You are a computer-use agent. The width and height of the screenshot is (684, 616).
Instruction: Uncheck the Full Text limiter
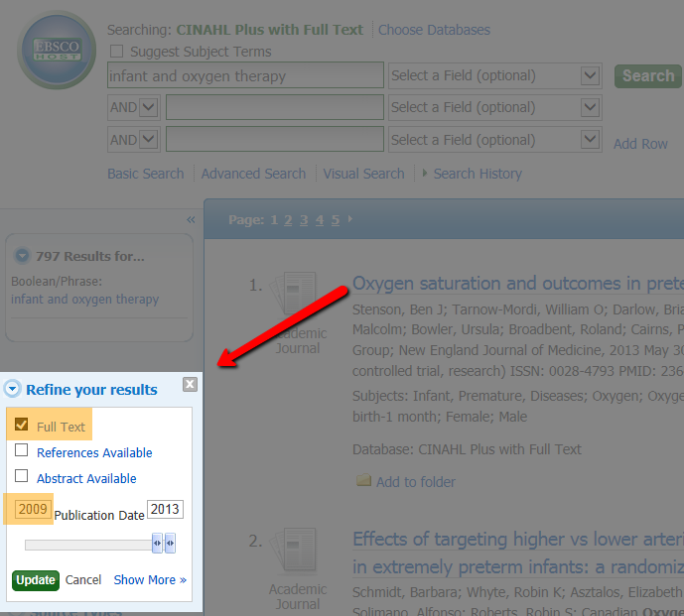[x=22, y=425]
